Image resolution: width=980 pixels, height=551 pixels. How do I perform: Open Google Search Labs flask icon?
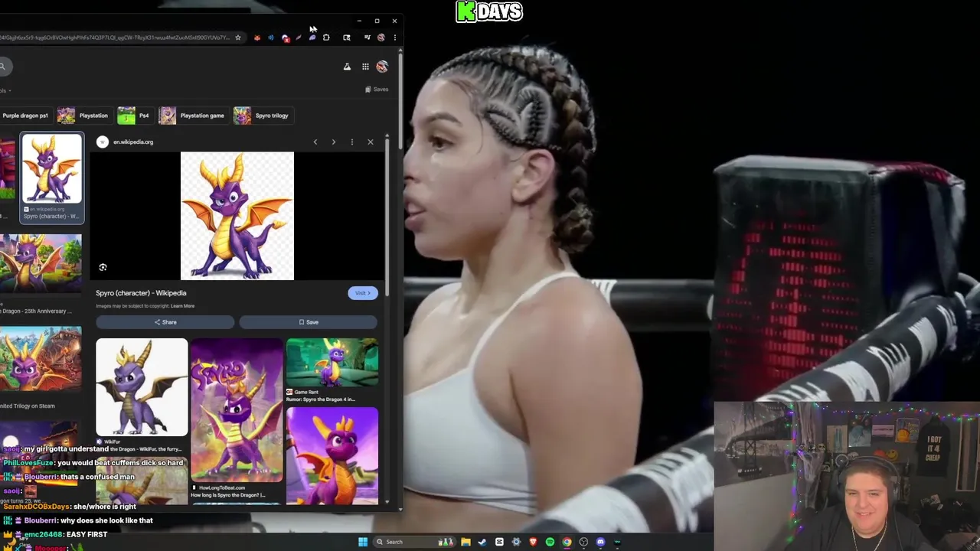347,67
